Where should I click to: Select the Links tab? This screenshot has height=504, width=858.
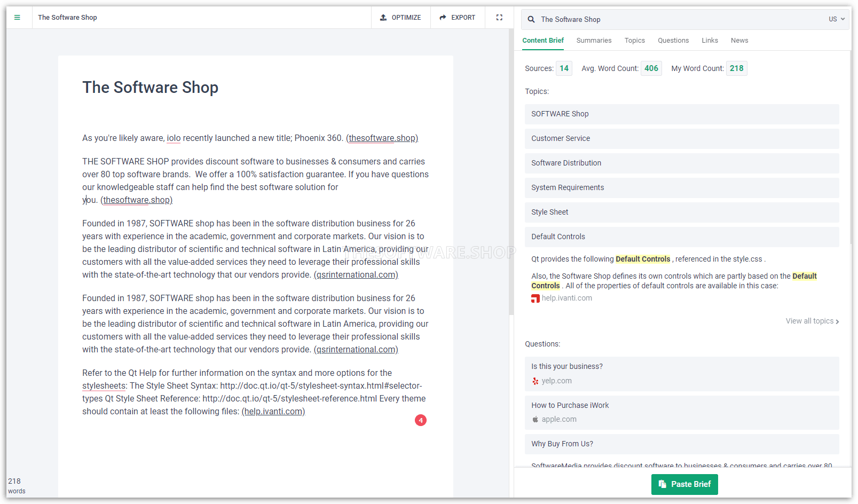710,41
